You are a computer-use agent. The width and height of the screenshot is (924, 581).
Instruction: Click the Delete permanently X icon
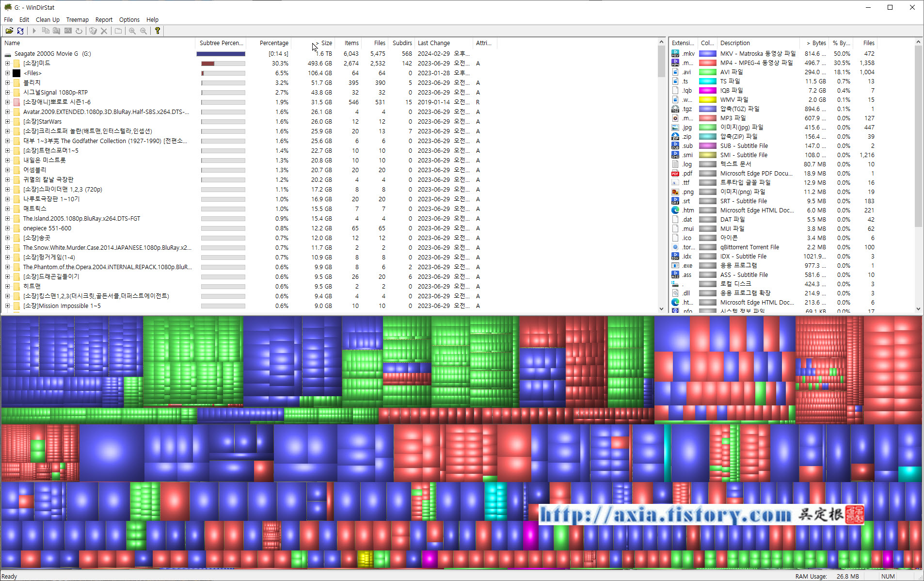coord(104,31)
